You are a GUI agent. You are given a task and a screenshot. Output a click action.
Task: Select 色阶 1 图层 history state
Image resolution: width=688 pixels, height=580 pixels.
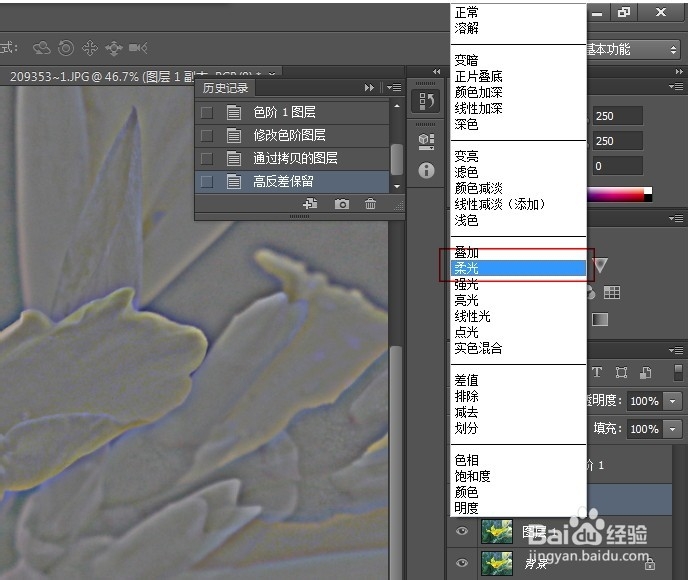pyautogui.click(x=292, y=112)
